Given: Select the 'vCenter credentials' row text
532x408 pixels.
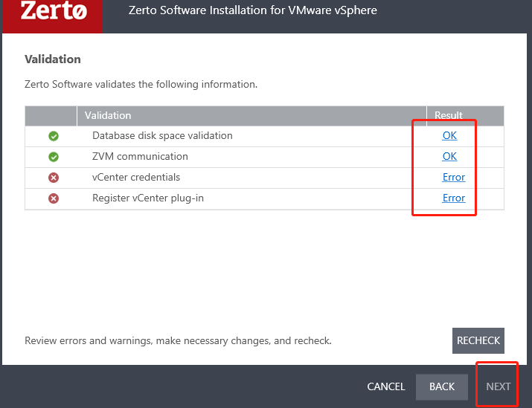Looking at the screenshot, I should tap(136, 177).
